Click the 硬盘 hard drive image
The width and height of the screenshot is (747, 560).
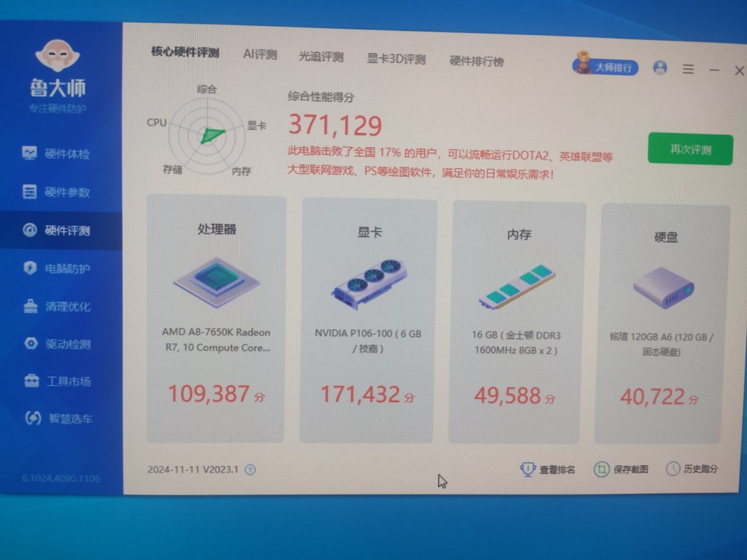click(x=664, y=288)
